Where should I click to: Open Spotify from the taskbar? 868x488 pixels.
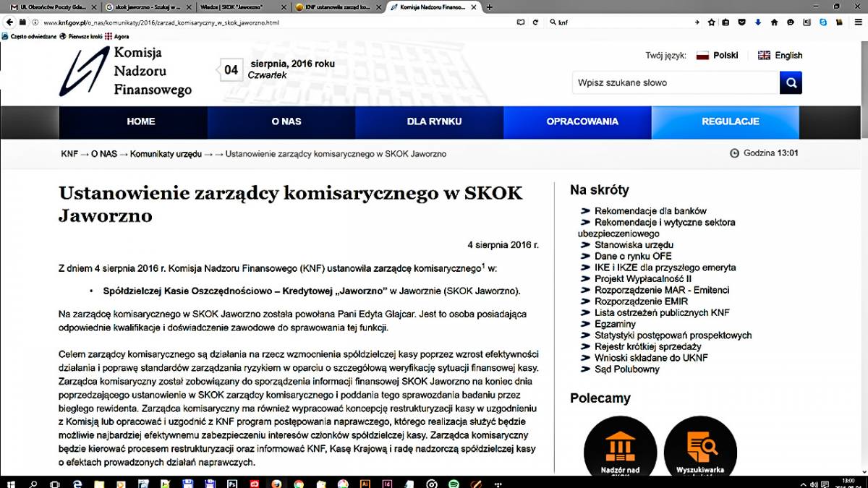click(453, 483)
